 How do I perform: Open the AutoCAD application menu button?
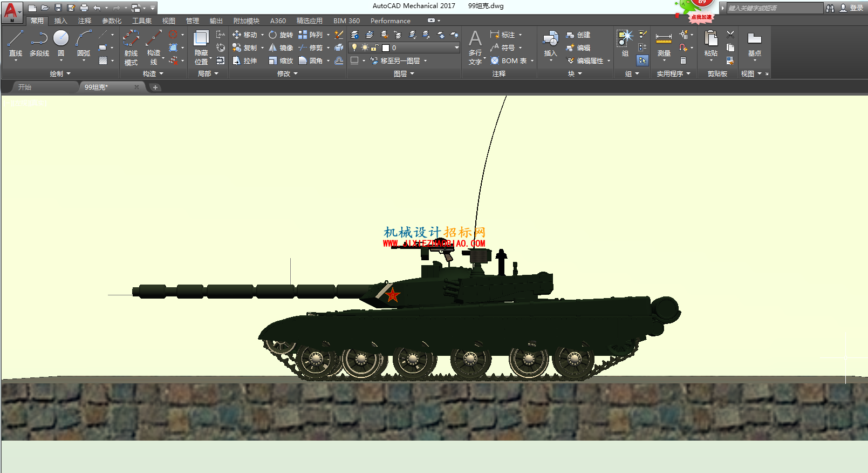11,11
